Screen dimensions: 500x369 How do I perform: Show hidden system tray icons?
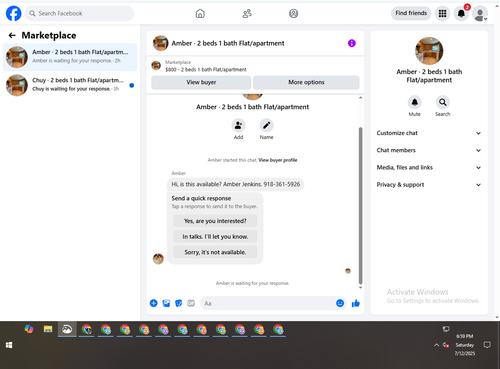436,345
